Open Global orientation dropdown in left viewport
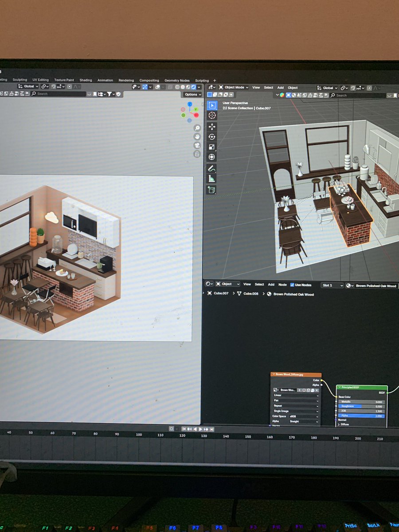 pyautogui.click(x=28, y=86)
